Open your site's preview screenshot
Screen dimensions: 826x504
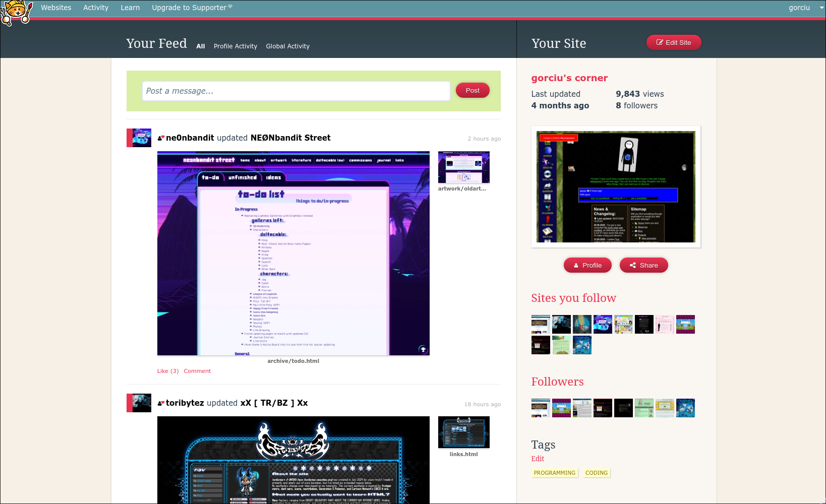[x=616, y=186]
